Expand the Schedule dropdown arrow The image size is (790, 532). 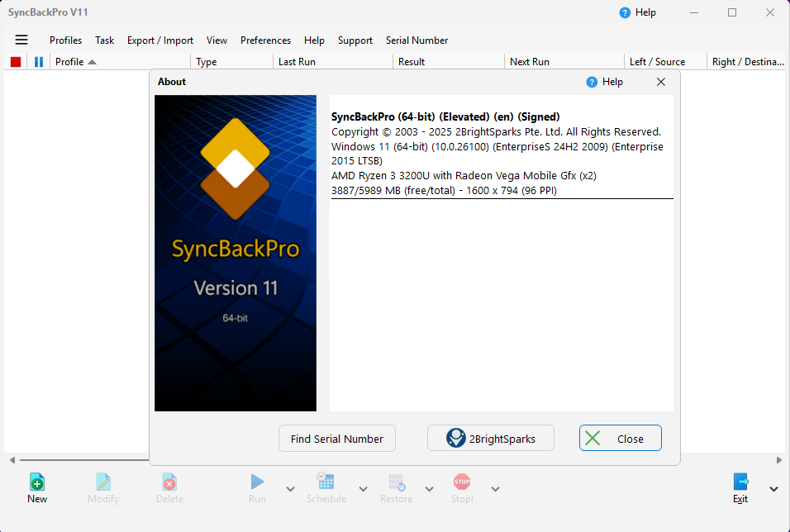pos(364,489)
